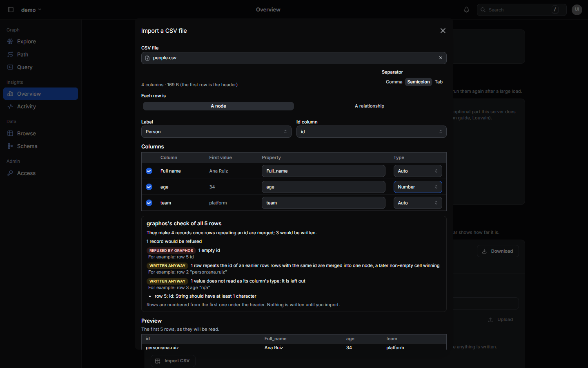
Task: Click the Download button behind the dialog
Action: point(498,251)
